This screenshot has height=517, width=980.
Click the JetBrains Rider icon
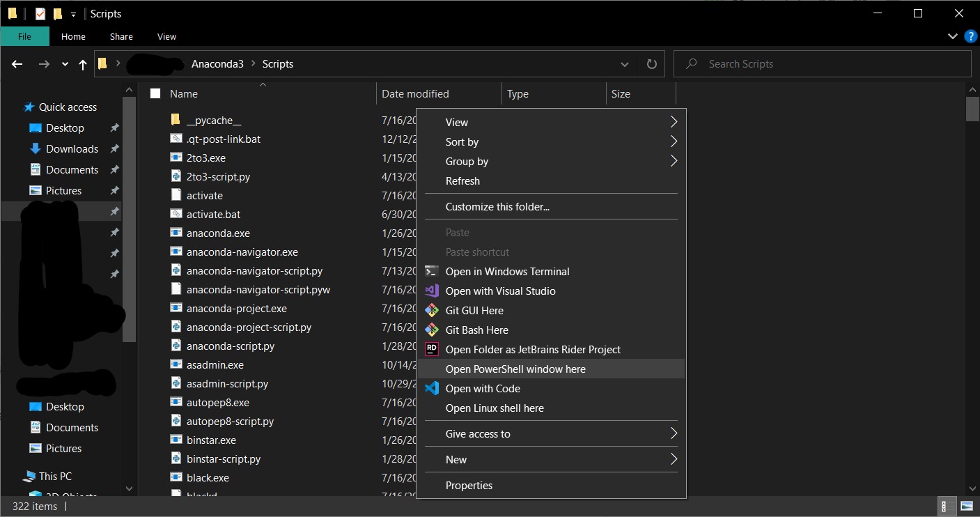click(432, 349)
